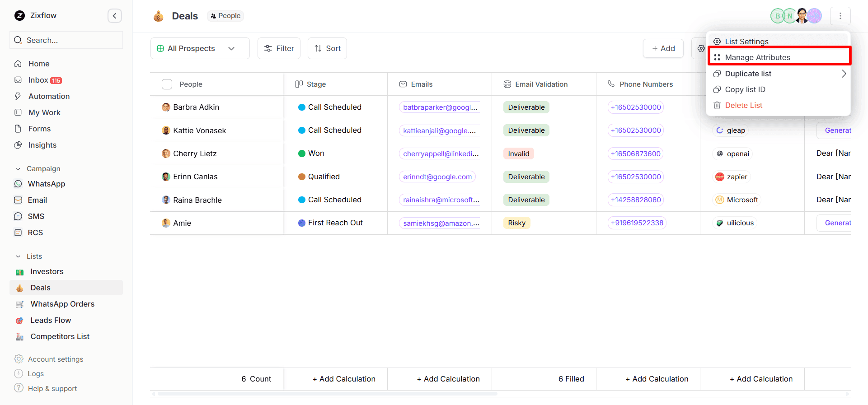The width and height of the screenshot is (868, 405).
Task: Select Manage Attributes from the menu
Action: tap(779, 57)
